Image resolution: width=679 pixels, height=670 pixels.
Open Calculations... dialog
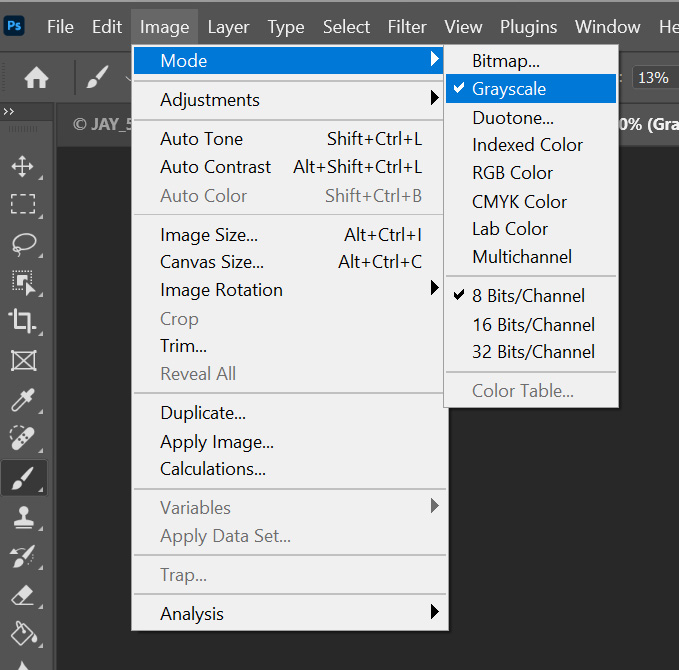(288, 469)
